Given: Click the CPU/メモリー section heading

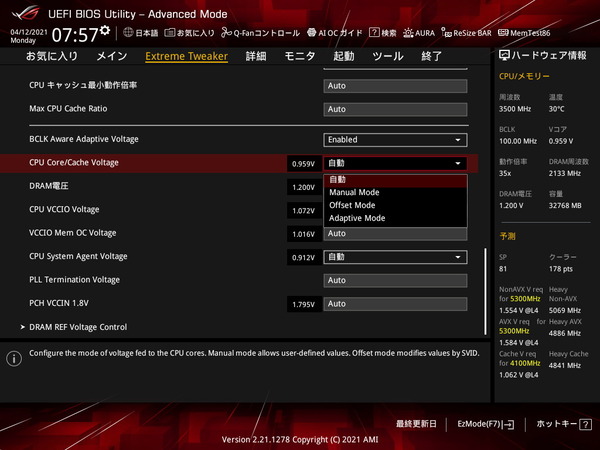Looking at the screenshot, I should [x=524, y=76].
